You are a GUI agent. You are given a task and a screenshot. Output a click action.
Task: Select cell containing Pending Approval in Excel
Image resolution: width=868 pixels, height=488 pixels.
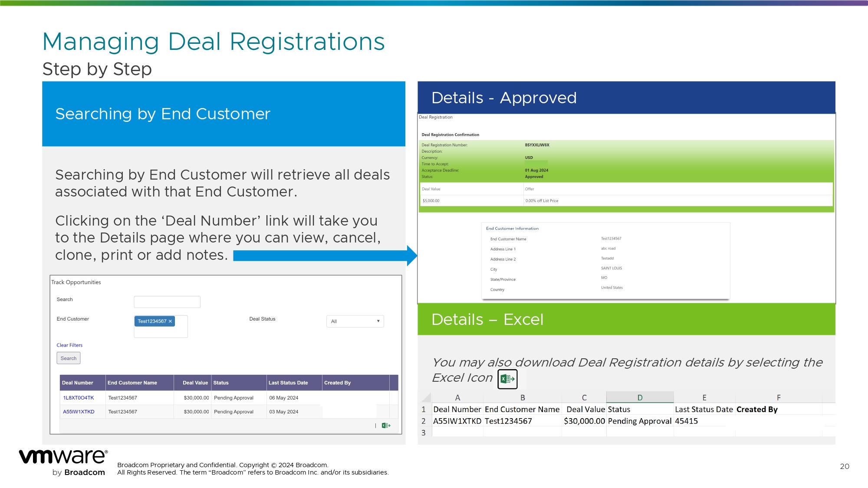[639, 421]
